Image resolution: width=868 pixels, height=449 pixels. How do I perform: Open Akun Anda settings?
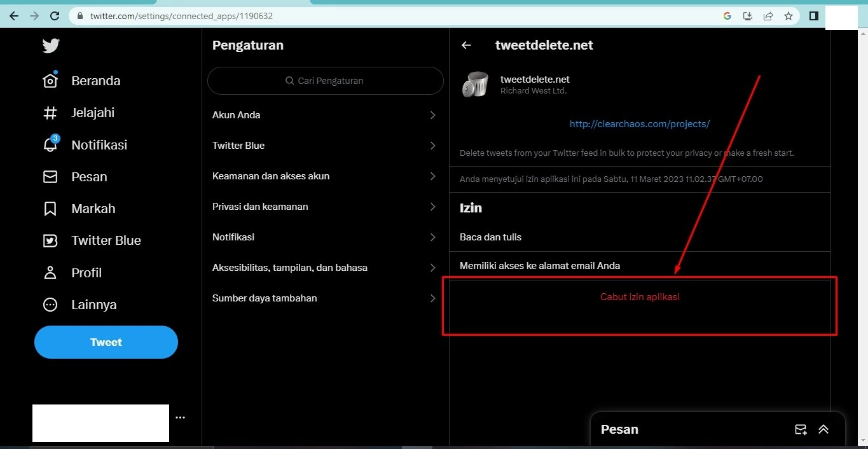click(325, 115)
